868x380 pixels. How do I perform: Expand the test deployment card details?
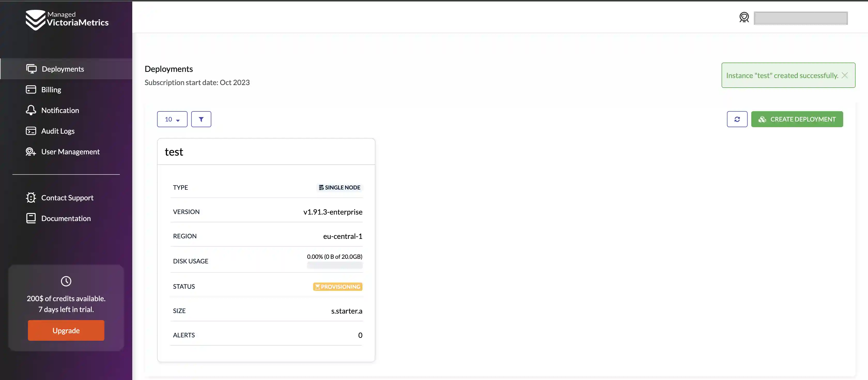(174, 151)
